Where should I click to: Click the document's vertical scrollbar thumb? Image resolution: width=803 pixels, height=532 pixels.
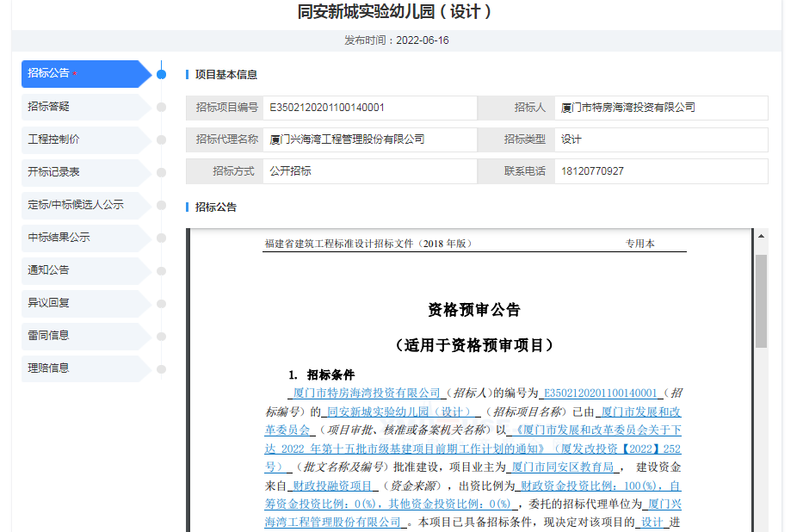[x=761, y=300]
